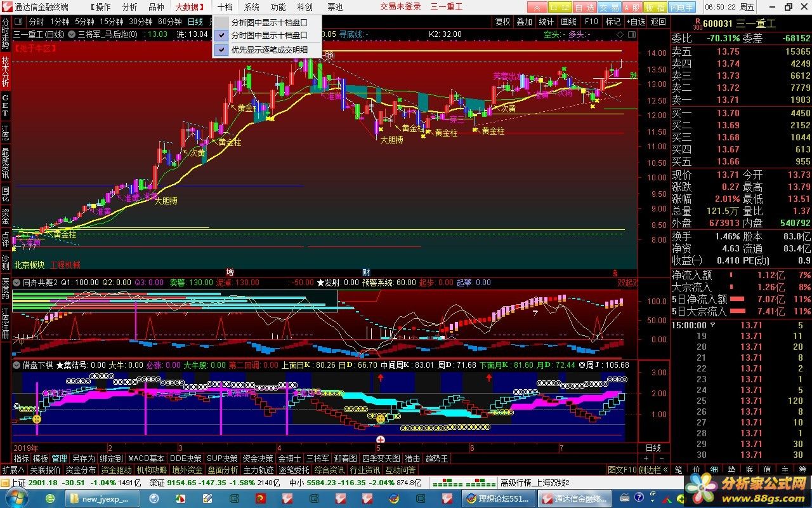Select the DDE决策 indicator template
Viewport: 812px width, 508px height.
[186, 458]
